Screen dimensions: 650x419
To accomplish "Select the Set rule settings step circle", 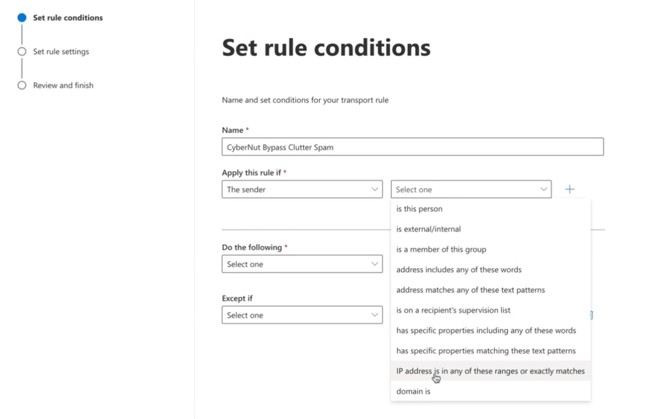I will 22,52.
